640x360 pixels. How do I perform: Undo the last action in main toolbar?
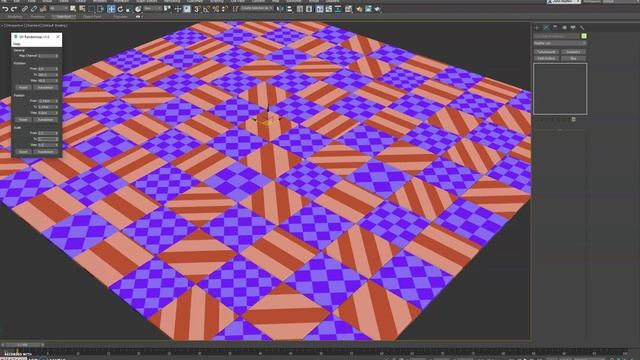coord(5,9)
